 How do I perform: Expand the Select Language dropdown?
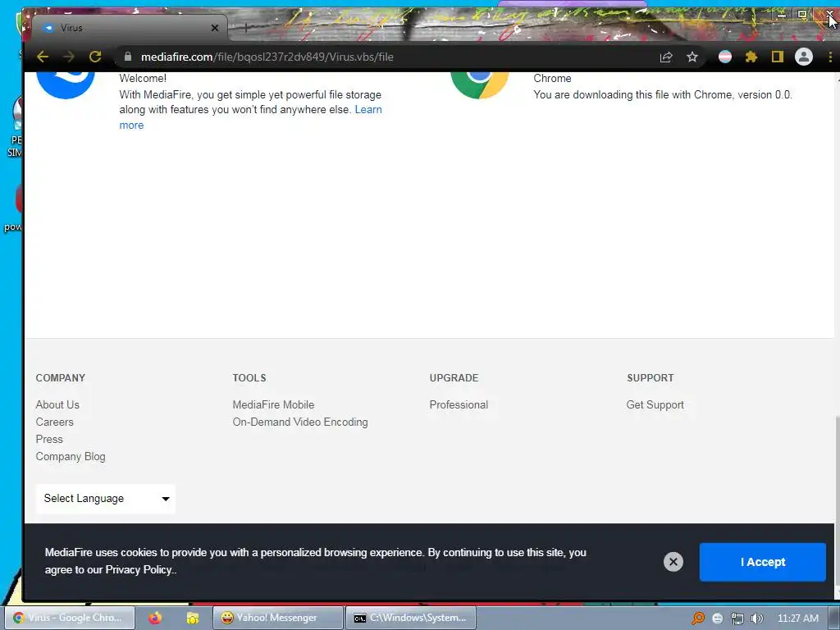click(x=106, y=499)
